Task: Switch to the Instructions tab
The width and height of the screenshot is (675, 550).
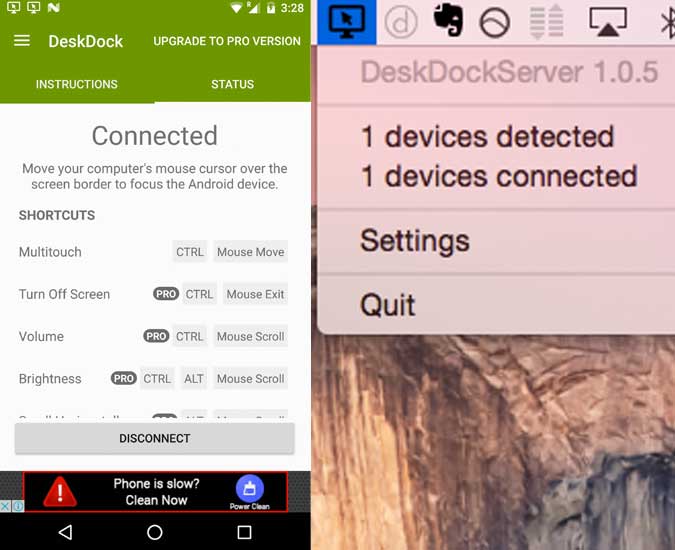Action: click(77, 84)
